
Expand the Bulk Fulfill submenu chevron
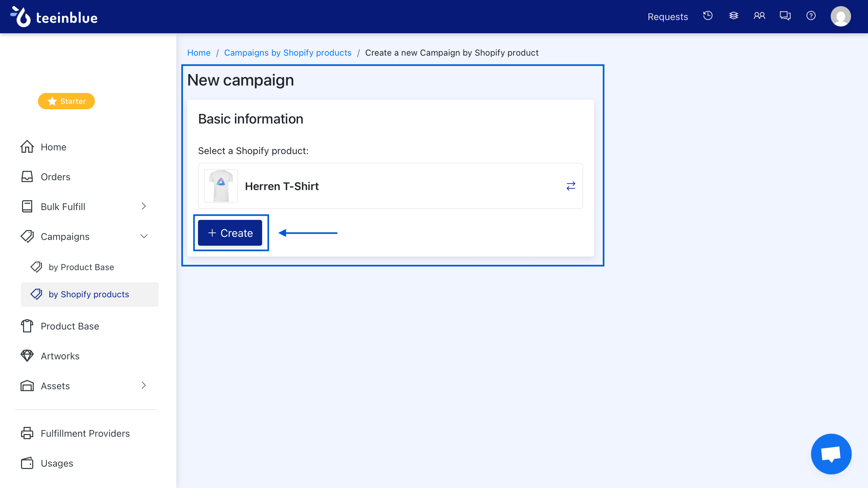pyautogui.click(x=144, y=206)
